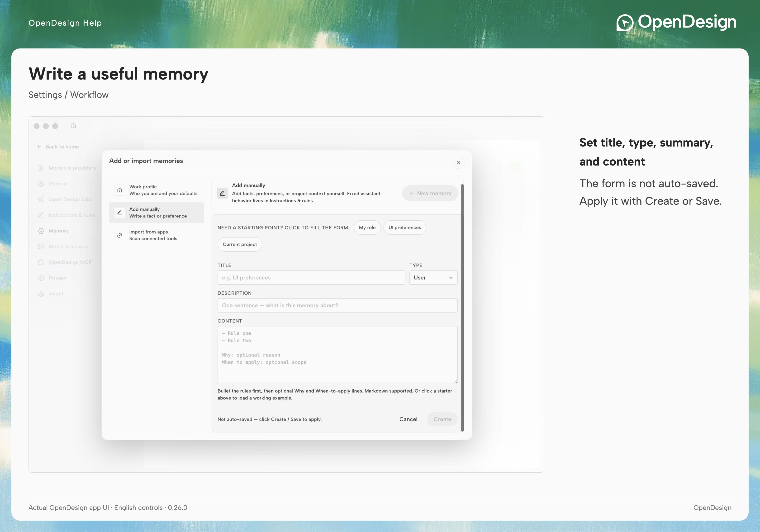Open Models & providers settings

(67, 168)
